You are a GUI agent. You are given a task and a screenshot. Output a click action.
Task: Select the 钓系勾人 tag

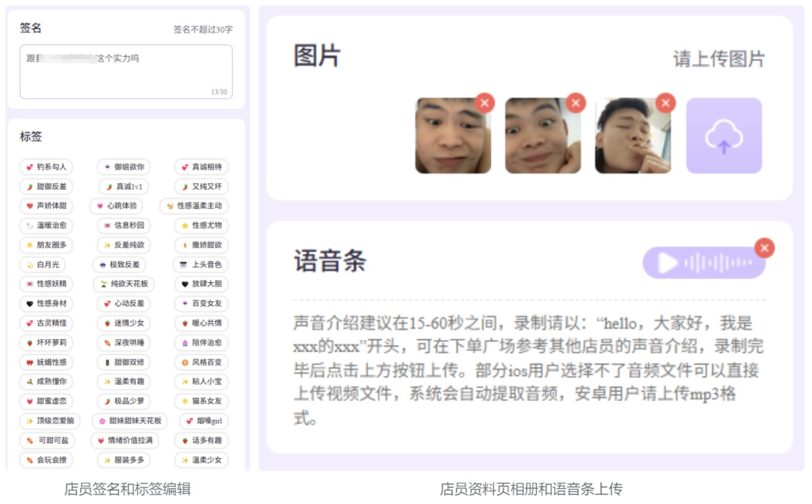point(46,167)
